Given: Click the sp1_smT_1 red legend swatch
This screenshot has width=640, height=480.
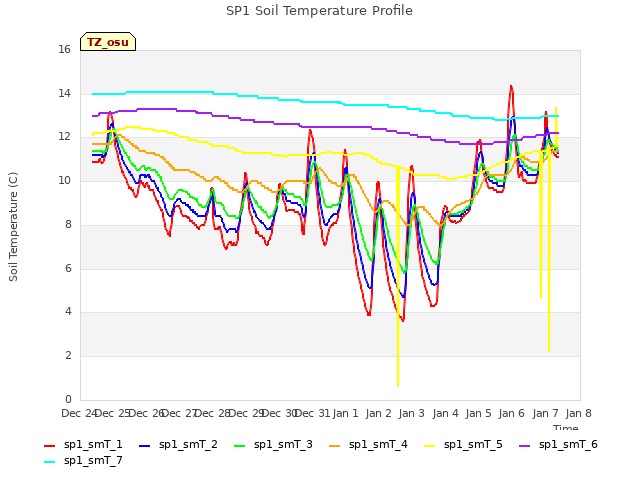Looking at the screenshot, I should 49,446.
